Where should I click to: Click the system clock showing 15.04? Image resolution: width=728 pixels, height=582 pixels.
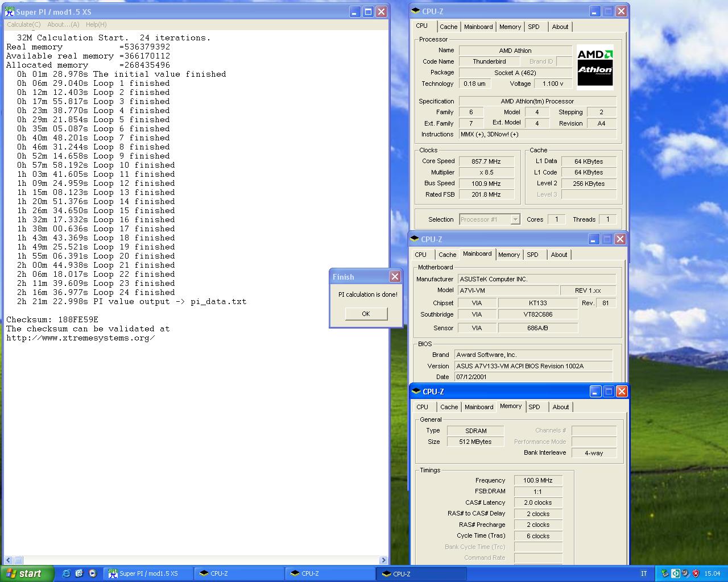coord(712,573)
